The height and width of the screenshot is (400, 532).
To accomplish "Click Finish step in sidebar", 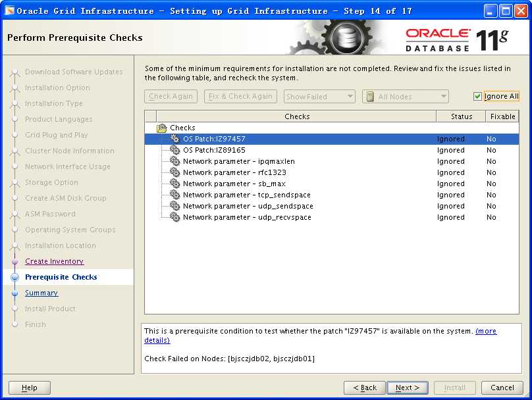I will (36, 324).
